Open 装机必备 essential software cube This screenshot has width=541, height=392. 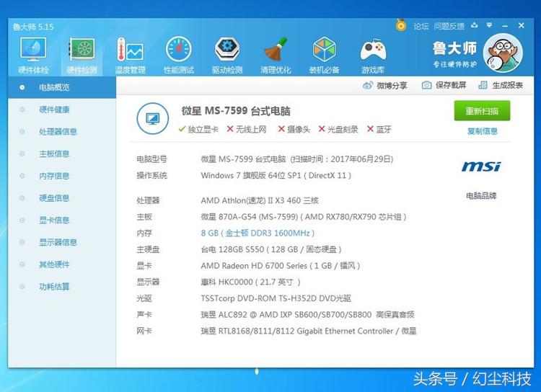(x=324, y=55)
